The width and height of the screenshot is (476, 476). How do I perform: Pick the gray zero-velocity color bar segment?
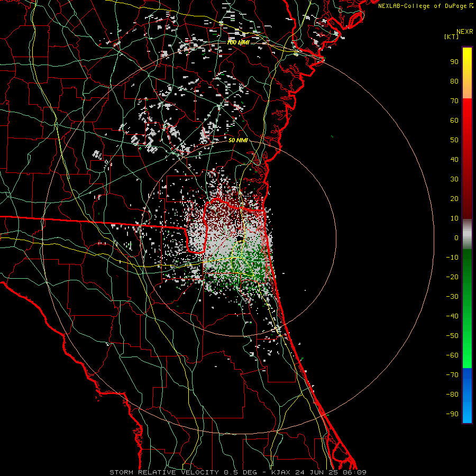tap(467, 234)
